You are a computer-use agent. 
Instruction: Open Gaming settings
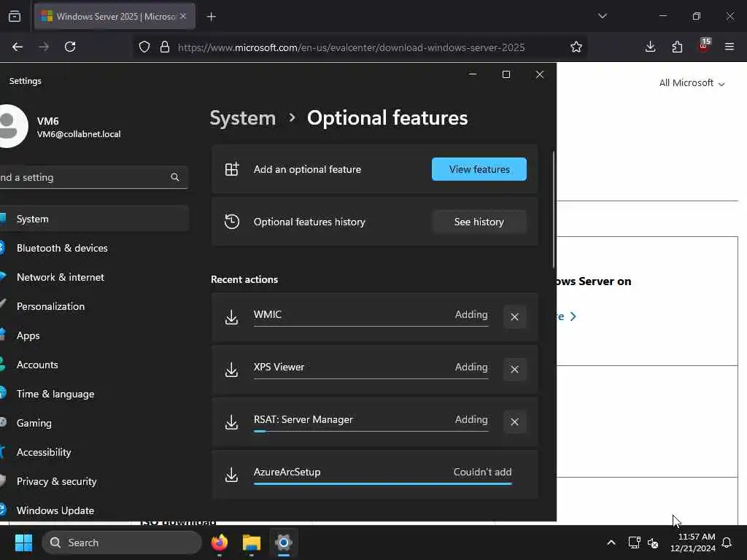tap(94, 423)
